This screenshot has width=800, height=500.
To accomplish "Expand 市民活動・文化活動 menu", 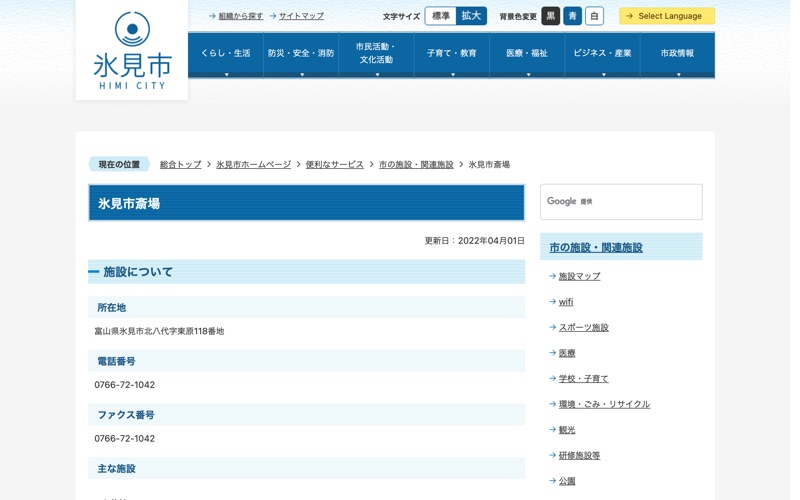I will point(377,55).
